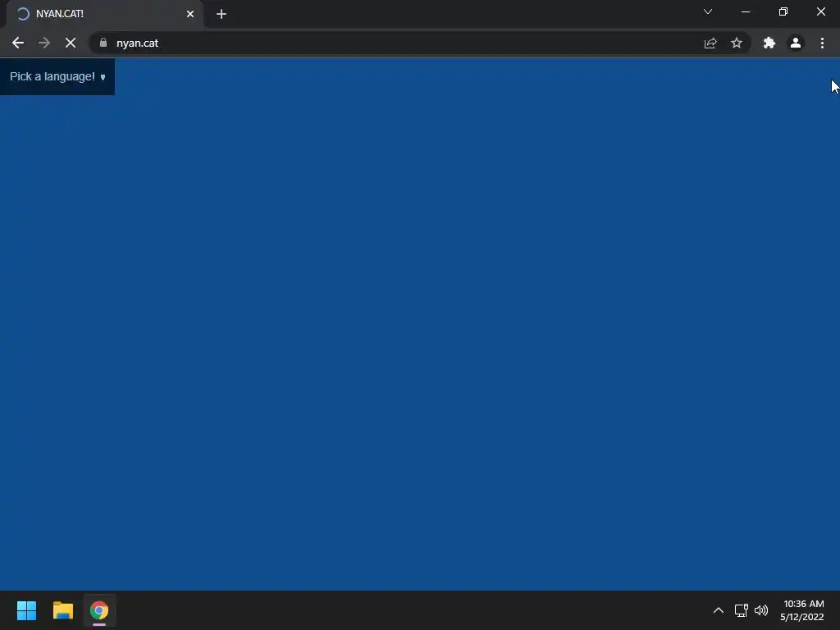Viewport: 840px width, 630px height.
Task: Share this page icon
Action: click(710, 43)
